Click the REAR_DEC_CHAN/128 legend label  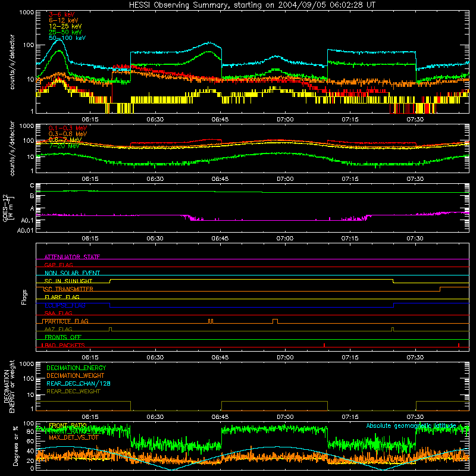coord(79,383)
